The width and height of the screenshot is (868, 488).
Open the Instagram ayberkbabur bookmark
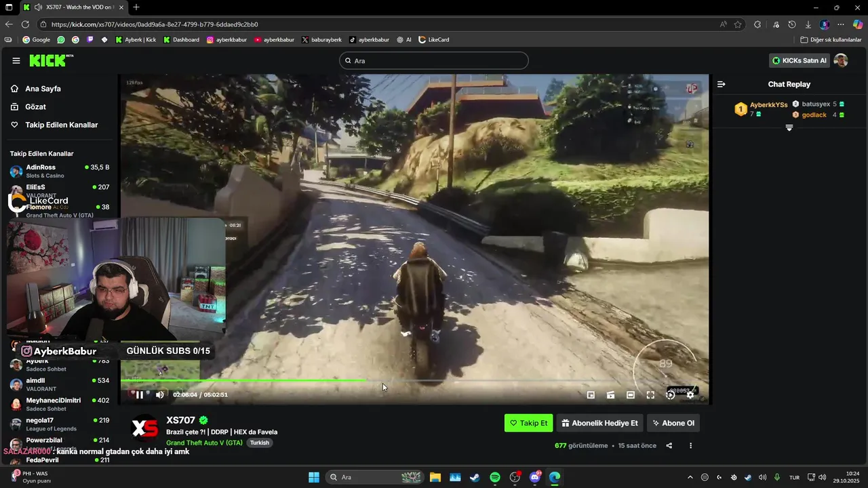coord(226,40)
